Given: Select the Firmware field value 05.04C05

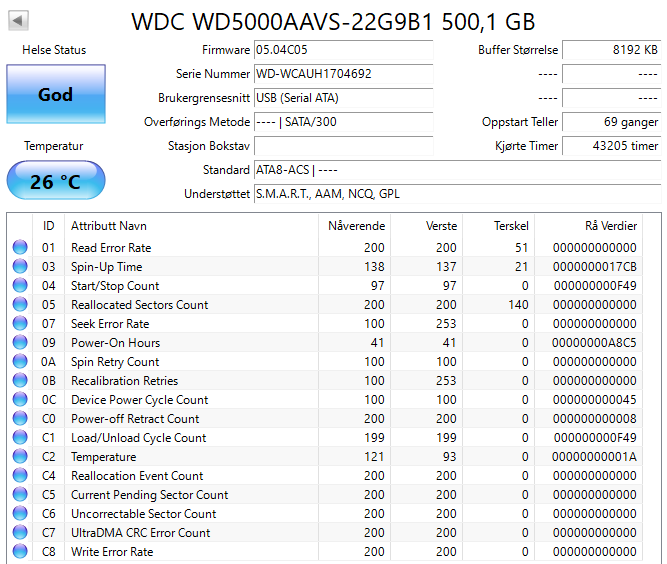Looking at the screenshot, I should [343, 50].
